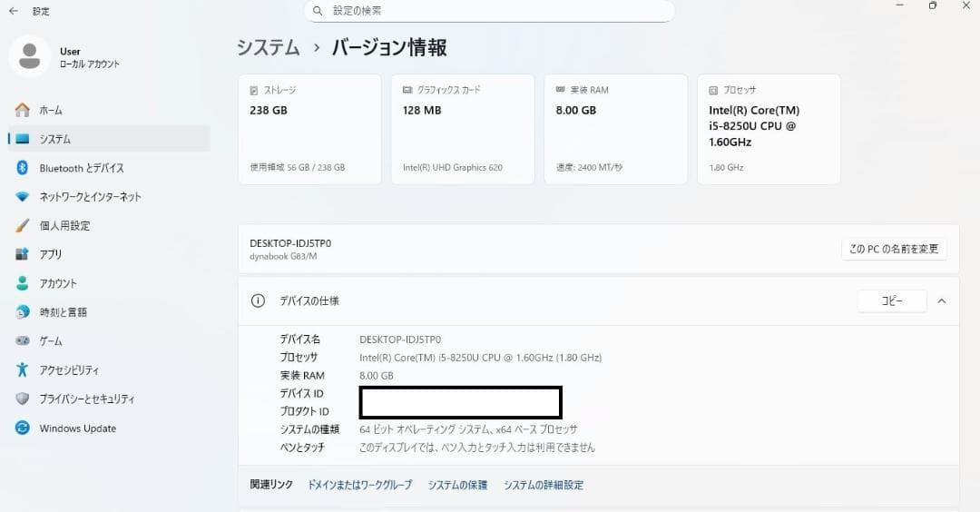Screen dimensions: 980x512
Task: Click the Apps icon in sidebar
Action: [x=23, y=254]
